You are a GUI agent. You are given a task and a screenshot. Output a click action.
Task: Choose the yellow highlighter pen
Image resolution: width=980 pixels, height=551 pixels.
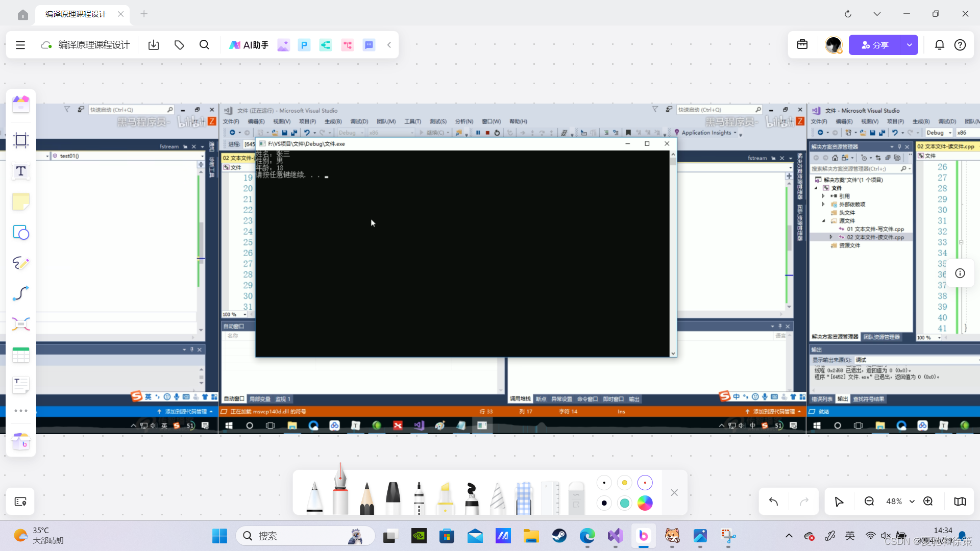(x=445, y=497)
